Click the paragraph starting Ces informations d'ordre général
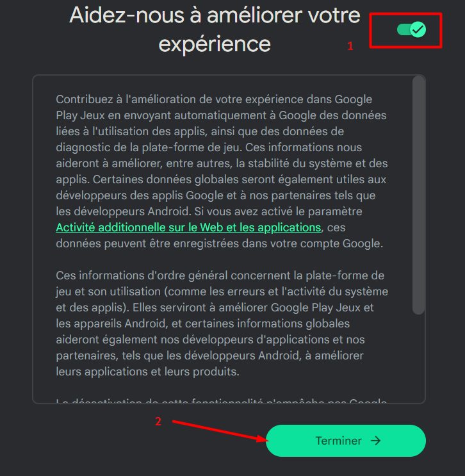The image size is (465, 476). [x=222, y=324]
